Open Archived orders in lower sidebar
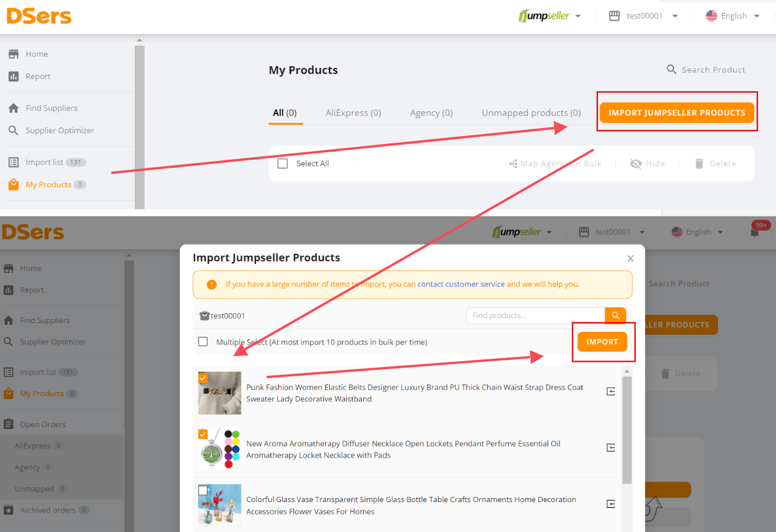The image size is (776, 532). tap(47, 510)
